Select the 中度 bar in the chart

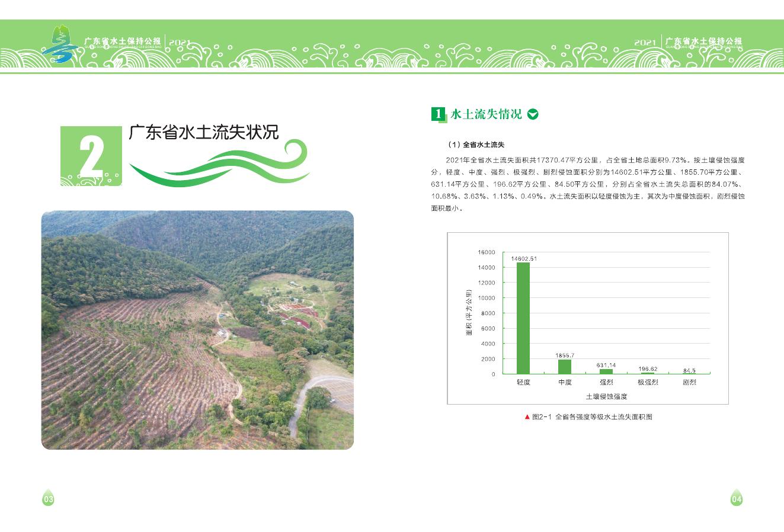click(x=565, y=367)
